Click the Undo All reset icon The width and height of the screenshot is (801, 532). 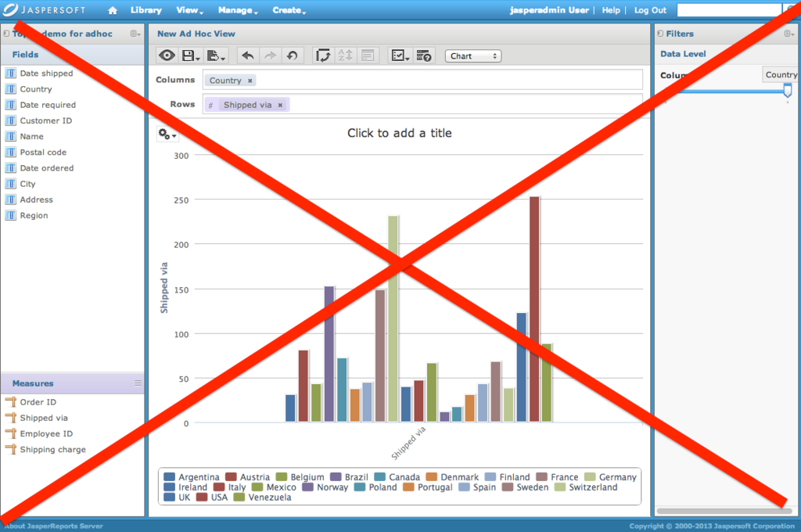(x=293, y=56)
